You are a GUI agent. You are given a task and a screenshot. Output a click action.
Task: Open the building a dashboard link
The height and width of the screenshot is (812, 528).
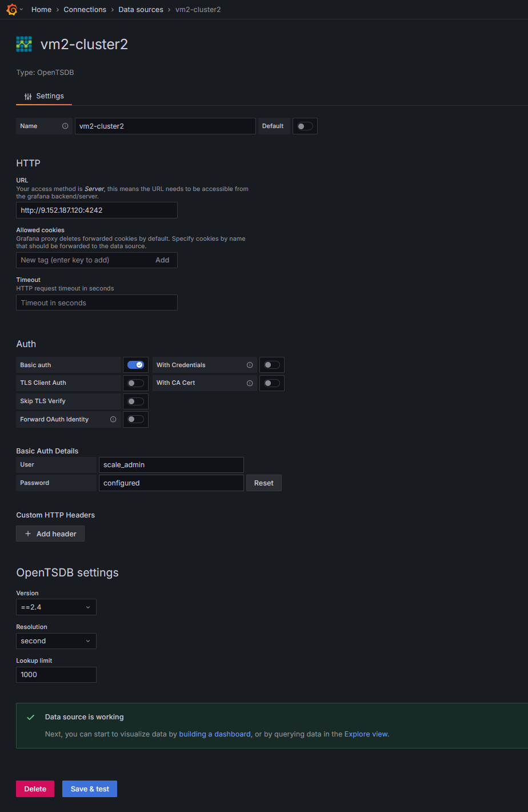point(215,734)
